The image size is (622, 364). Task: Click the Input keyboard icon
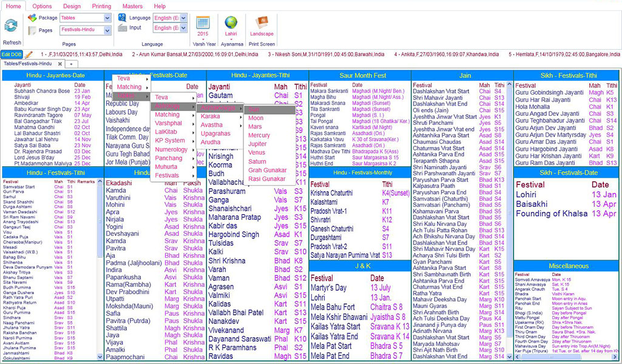click(x=123, y=28)
